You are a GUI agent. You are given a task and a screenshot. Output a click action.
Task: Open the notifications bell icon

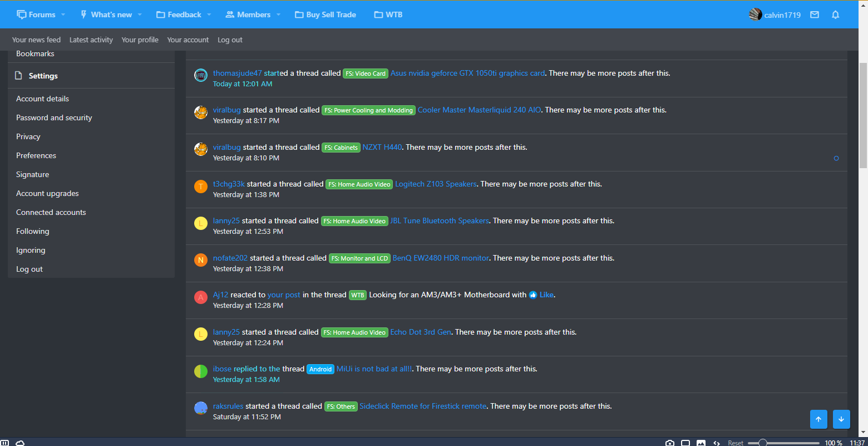[835, 15]
